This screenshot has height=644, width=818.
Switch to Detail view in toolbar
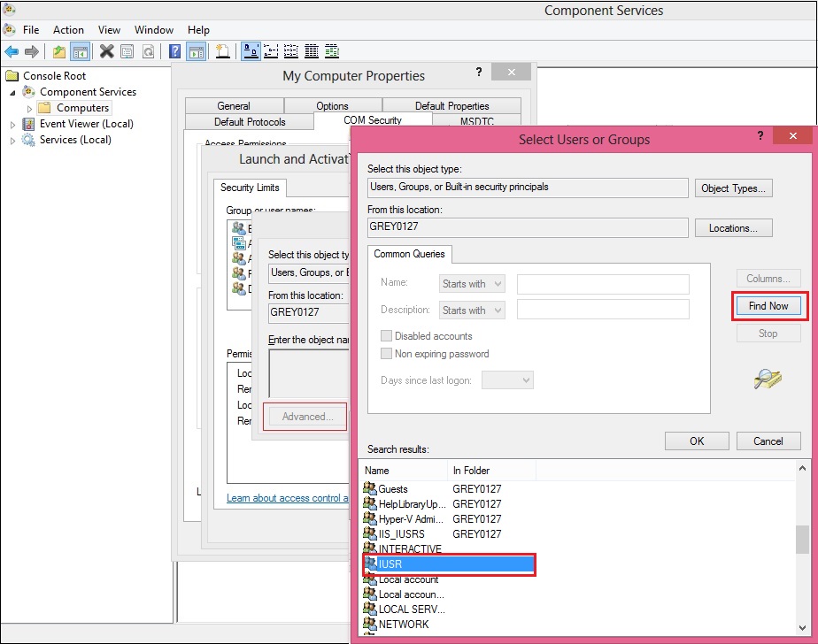312,51
